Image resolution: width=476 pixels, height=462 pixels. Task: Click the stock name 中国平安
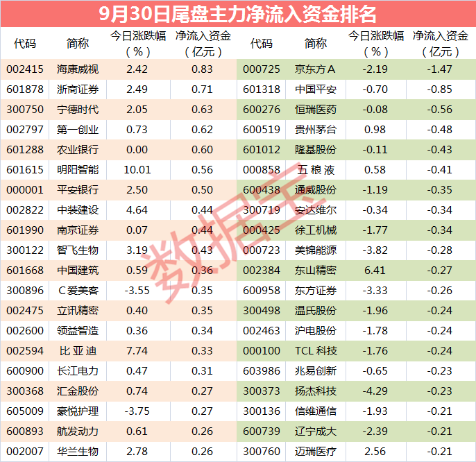(316, 89)
